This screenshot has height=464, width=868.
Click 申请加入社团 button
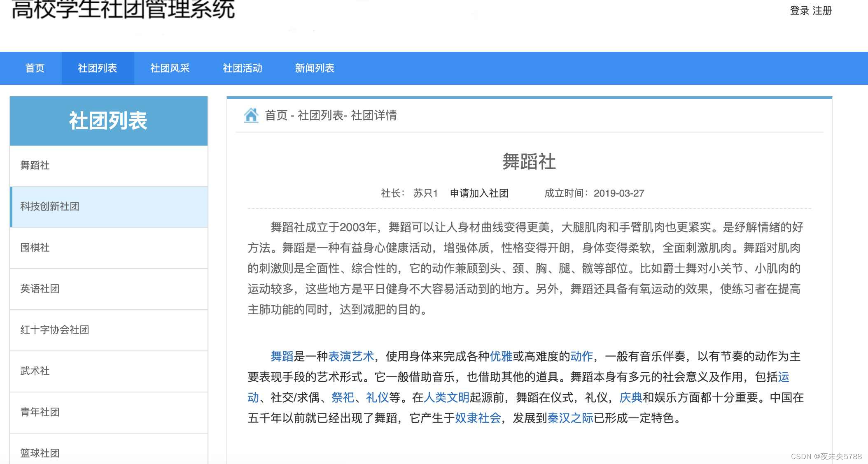tap(479, 193)
